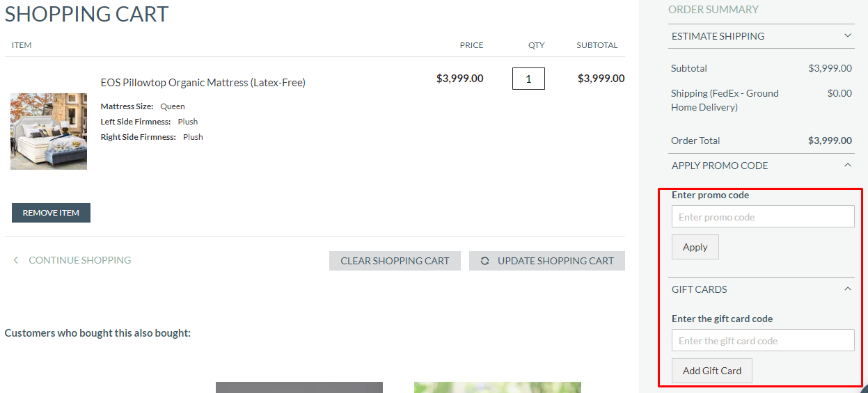
Task: Click the Subtotal $3,999.00 value in Order Summary
Action: (x=830, y=68)
